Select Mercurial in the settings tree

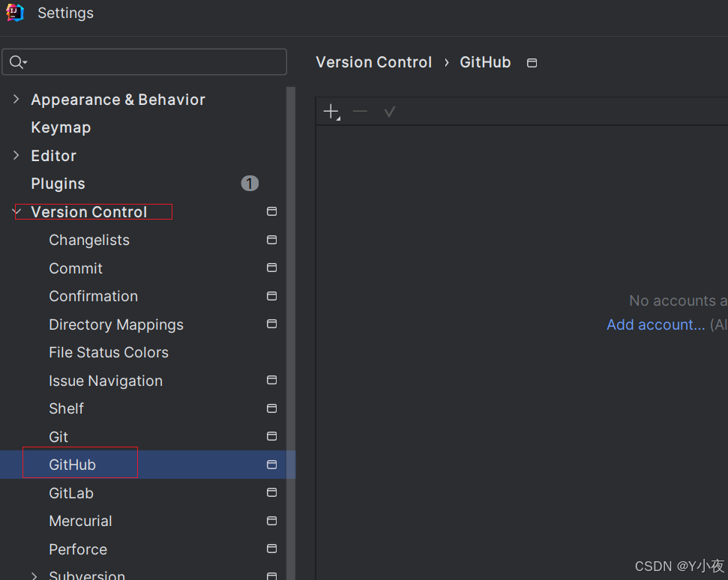pyautogui.click(x=80, y=521)
